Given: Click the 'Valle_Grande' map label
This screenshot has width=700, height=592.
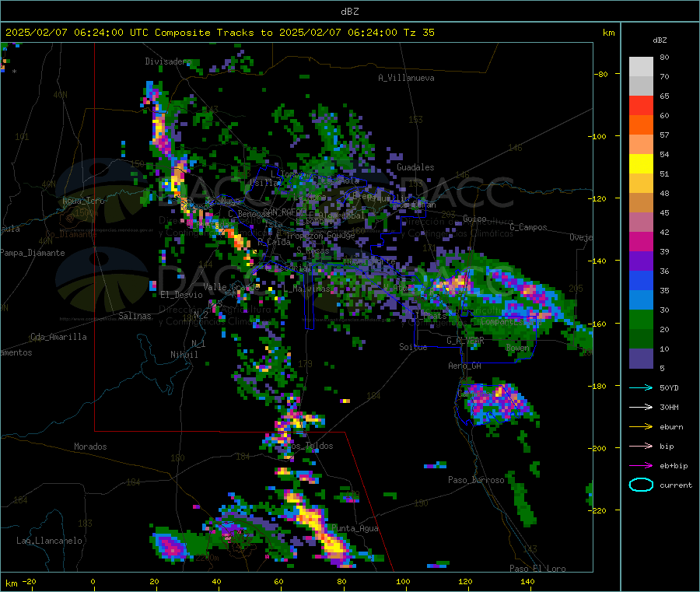Looking at the screenshot, I should 232,287.
